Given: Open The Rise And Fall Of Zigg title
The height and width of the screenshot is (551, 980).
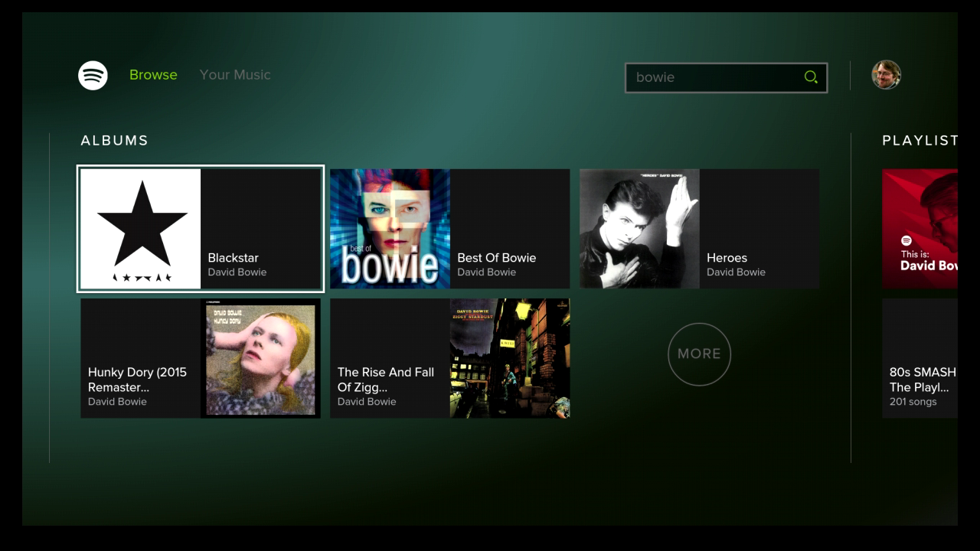Looking at the screenshot, I should coord(386,380).
